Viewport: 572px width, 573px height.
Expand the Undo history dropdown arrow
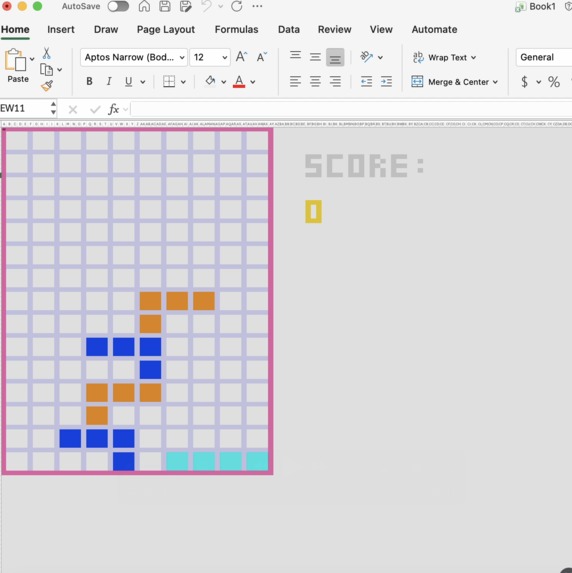pos(220,6)
